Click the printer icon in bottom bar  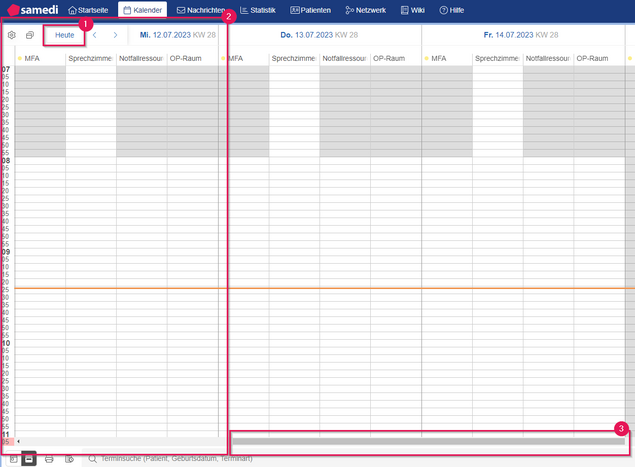pos(49,459)
